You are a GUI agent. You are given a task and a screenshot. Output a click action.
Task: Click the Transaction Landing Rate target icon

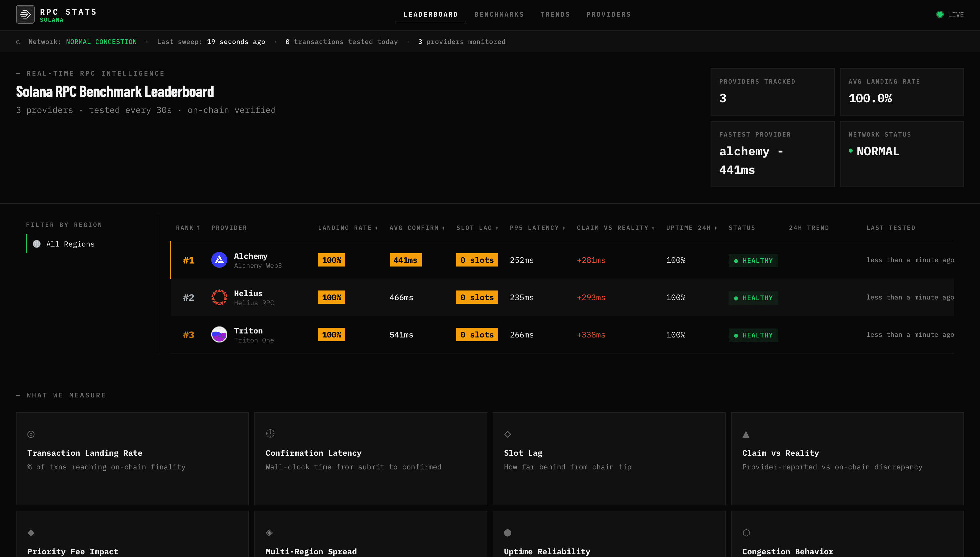coord(31,434)
